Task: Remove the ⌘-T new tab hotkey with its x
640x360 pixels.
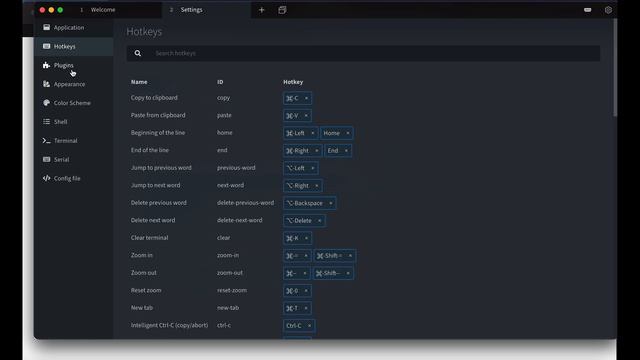Action: pyautogui.click(x=306, y=308)
